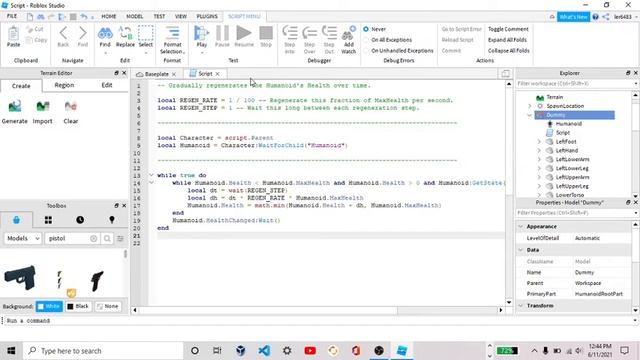Set Toolbox background to None
Image resolution: width=640 pixels, height=360 pixels.
coord(108,306)
